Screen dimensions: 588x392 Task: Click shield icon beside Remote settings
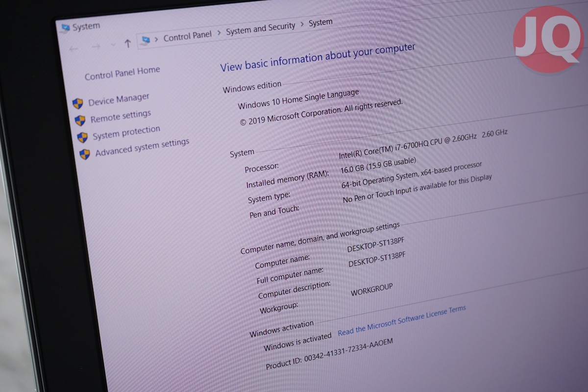click(x=80, y=121)
